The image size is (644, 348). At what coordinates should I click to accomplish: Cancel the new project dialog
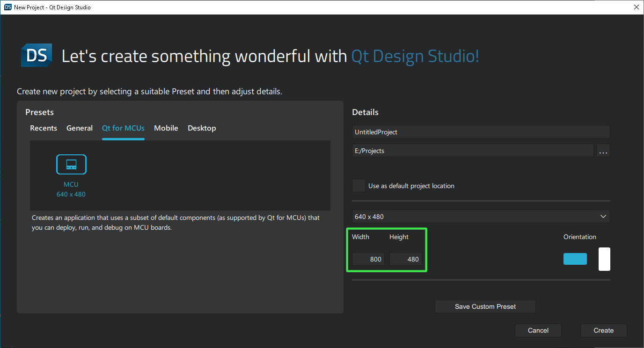coord(538,330)
